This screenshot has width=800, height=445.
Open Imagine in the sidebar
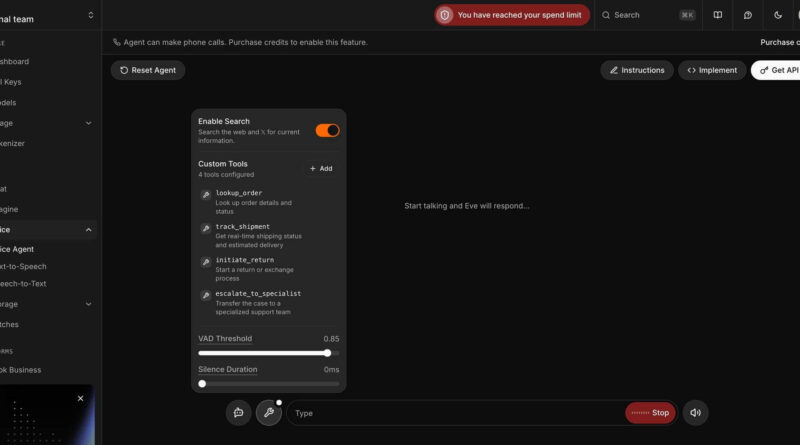[9, 209]
